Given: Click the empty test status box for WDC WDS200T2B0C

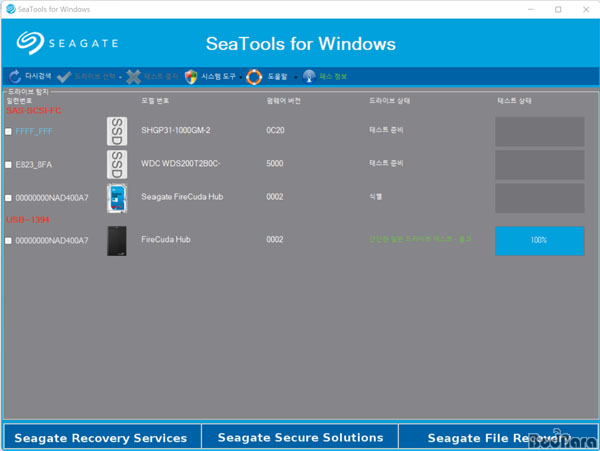Looking at the screenshot, I should pos(540,165).
